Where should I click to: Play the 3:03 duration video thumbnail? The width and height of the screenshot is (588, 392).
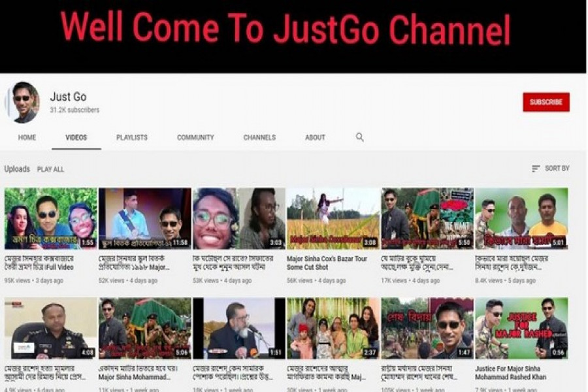coord(239,218)
